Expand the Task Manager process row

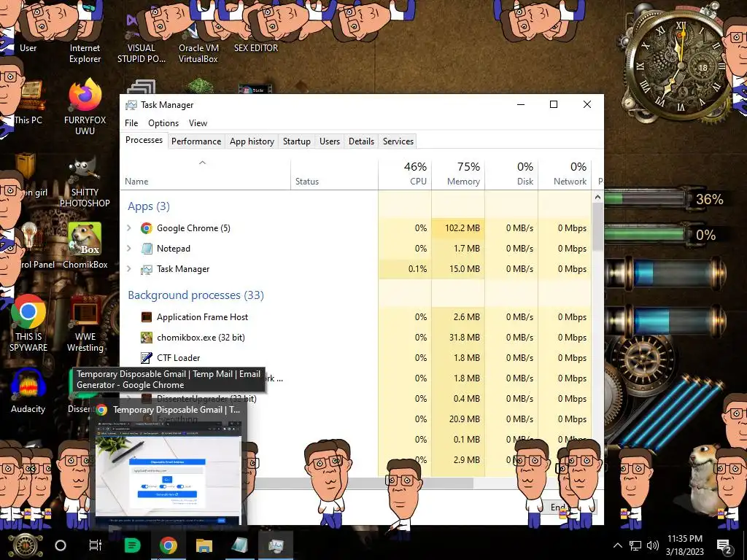[x=128, y=269]
